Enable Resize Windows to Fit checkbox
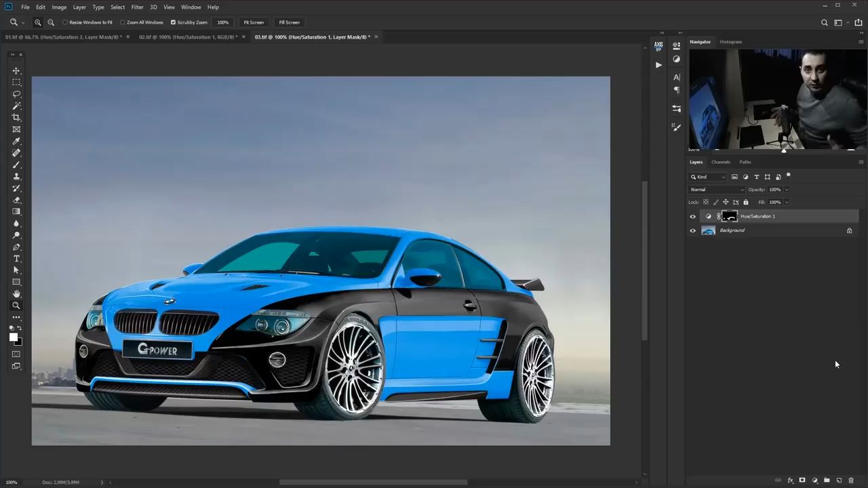 tap(65, 22)
